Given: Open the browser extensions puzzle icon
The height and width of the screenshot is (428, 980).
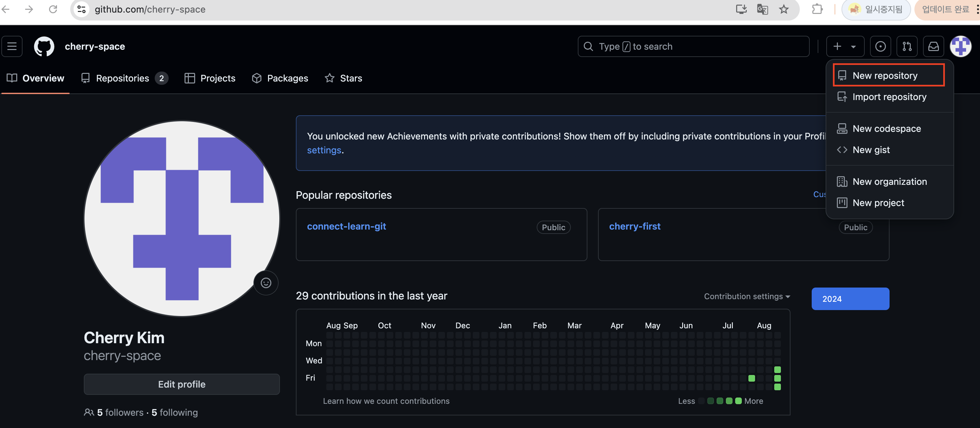Looking at the screenshot, I should click(817, 9).
